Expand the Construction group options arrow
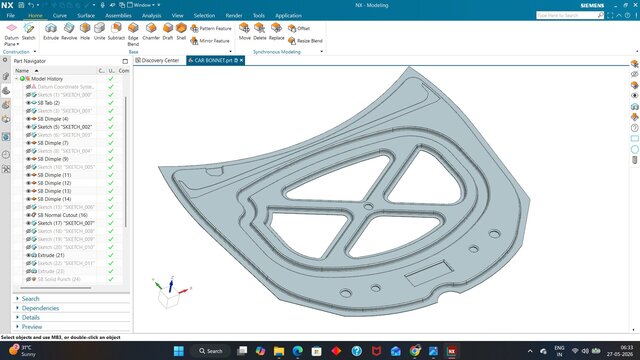This screenshot has height=360, width=640. (35, 52)
